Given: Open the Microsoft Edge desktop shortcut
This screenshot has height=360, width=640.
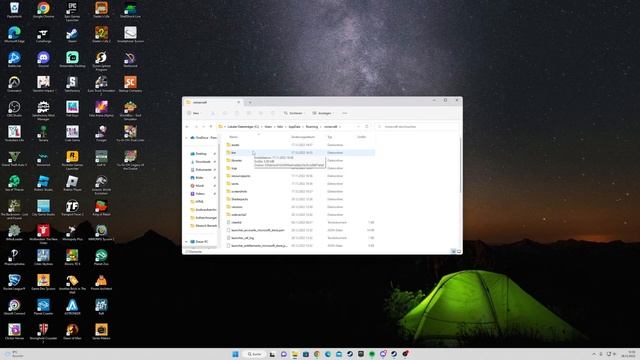Looking at the screenshot, I should [14, 34].
